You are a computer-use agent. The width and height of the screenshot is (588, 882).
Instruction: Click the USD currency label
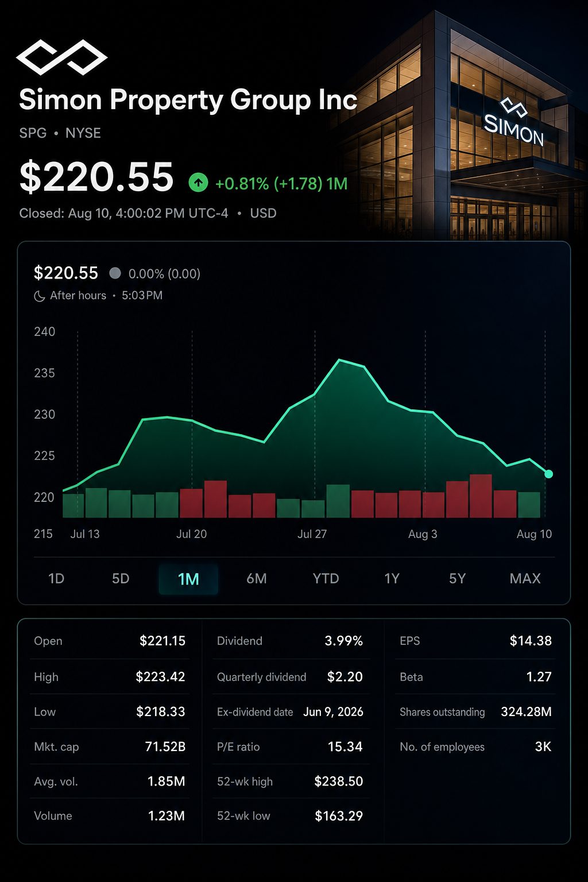(x=264, y=213)
